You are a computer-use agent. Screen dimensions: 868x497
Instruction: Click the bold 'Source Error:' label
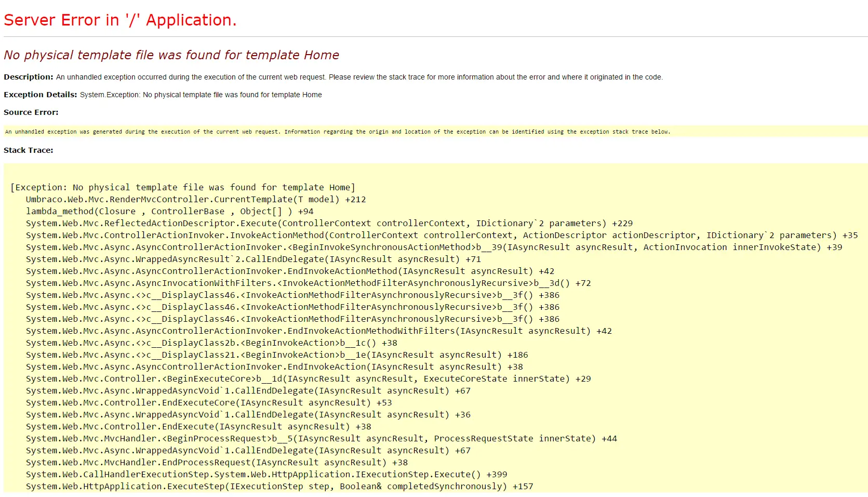(x=31, y=112)
